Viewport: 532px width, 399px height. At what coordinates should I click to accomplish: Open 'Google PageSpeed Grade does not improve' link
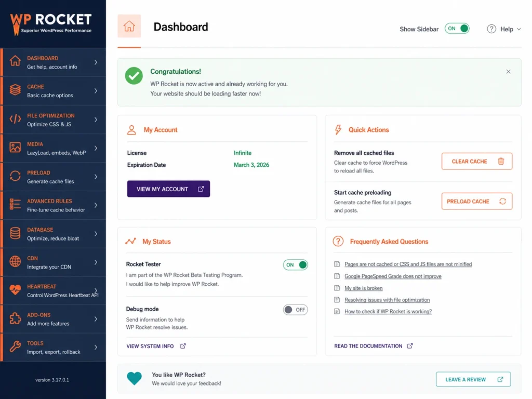(x=393, y=276)
